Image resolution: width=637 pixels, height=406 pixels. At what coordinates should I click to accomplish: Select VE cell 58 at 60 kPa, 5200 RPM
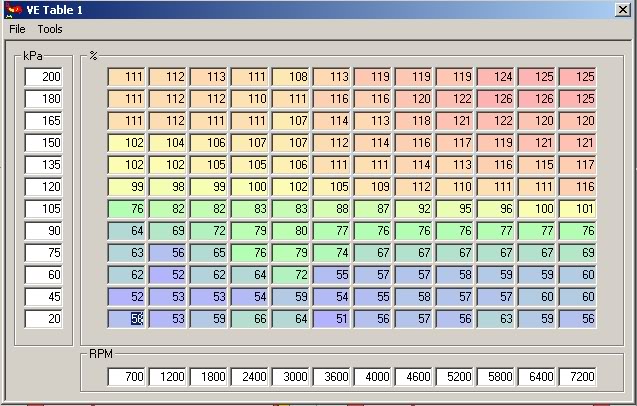coord(455,274)
